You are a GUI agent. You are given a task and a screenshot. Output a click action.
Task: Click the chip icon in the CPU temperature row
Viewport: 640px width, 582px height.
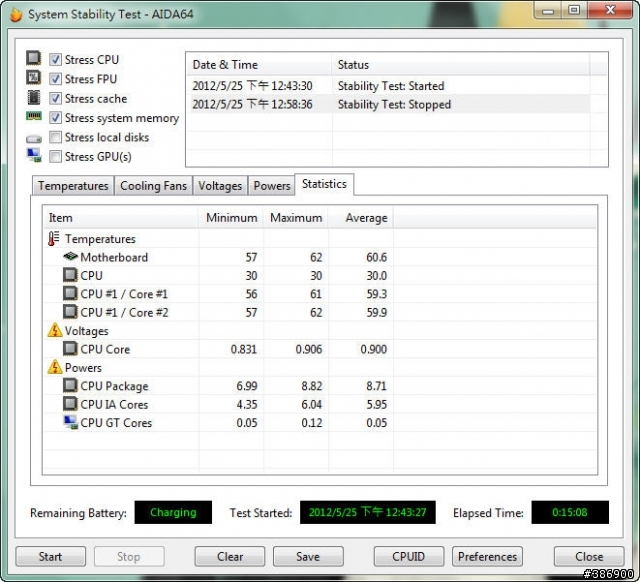point(70,275)
